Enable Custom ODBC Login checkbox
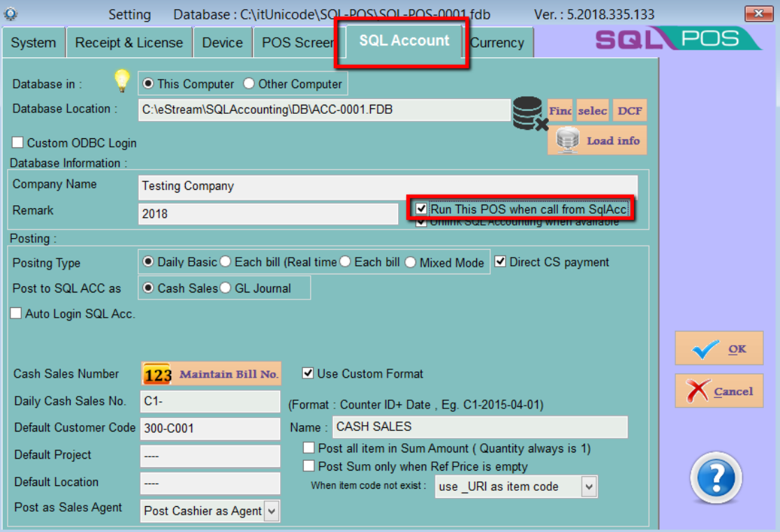The height and width of the screenshot is (532, 780). coord(17,143)
